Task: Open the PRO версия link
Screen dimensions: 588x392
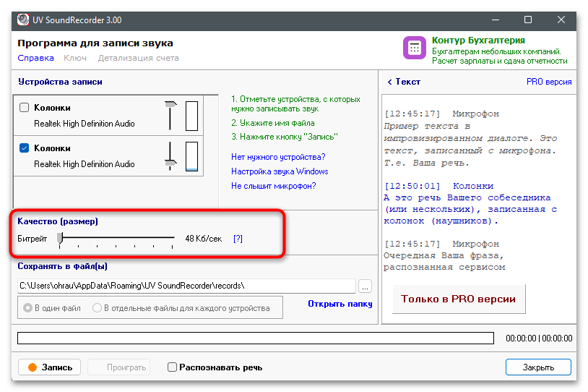Action: click(x=549, y=82)
